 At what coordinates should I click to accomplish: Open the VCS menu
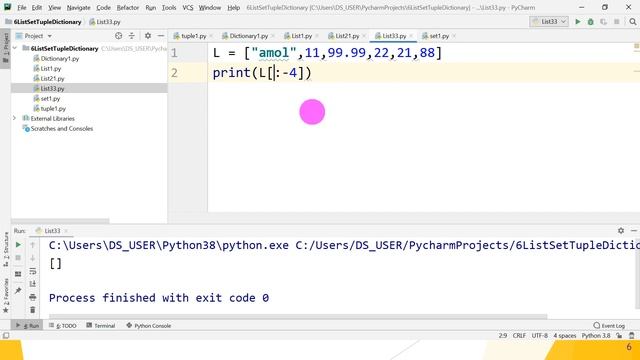(188, 7)
